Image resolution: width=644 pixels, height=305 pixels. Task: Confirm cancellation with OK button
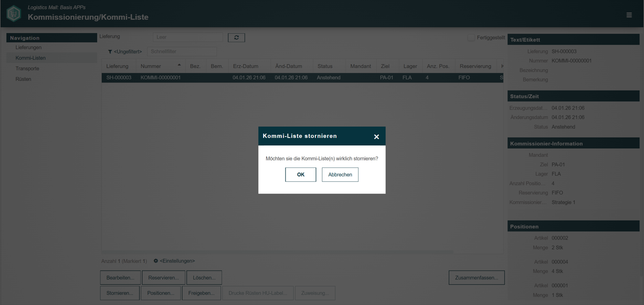(301, 174)
